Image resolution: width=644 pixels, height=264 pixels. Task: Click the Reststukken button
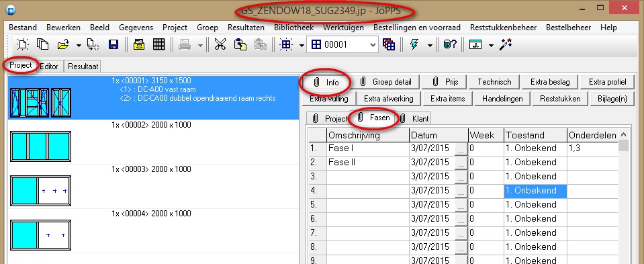coord(560,99)
